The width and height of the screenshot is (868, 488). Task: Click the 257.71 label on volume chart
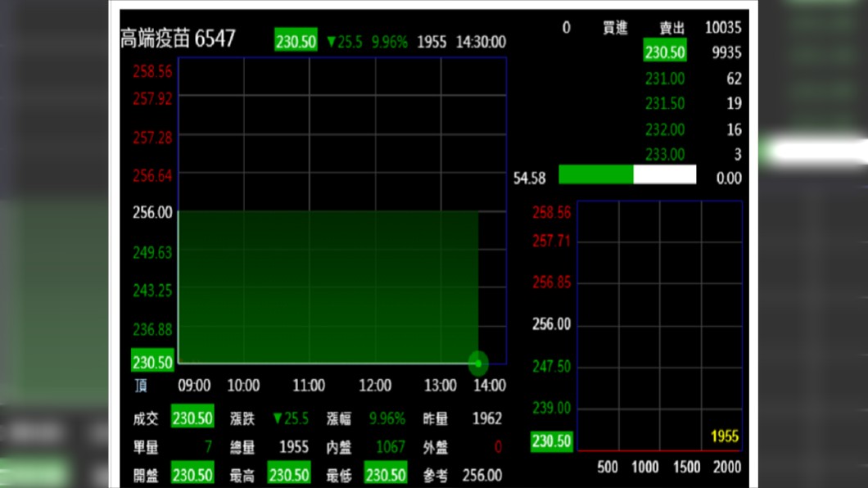(x=551, y=241)
